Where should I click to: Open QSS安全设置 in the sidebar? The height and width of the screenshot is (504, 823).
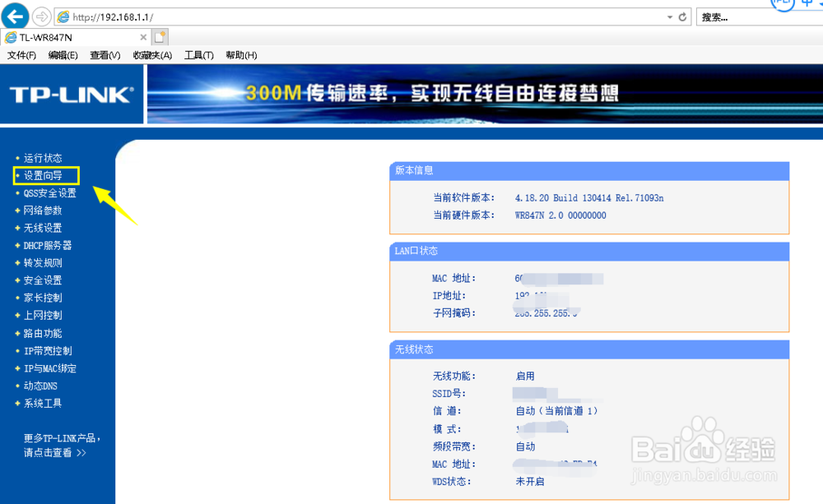[x=50, y=193]
